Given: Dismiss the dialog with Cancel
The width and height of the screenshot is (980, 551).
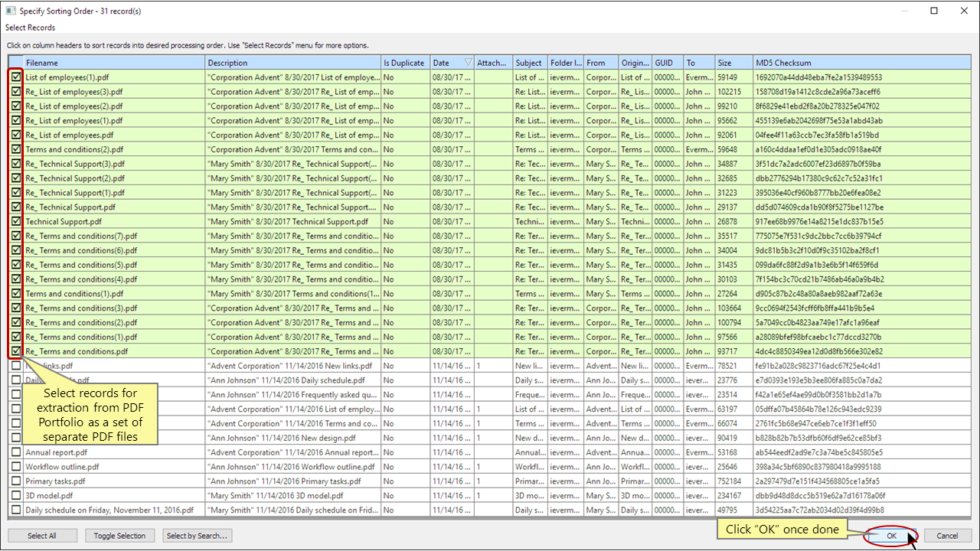Looking at the screenshot, I should point(946,536).
